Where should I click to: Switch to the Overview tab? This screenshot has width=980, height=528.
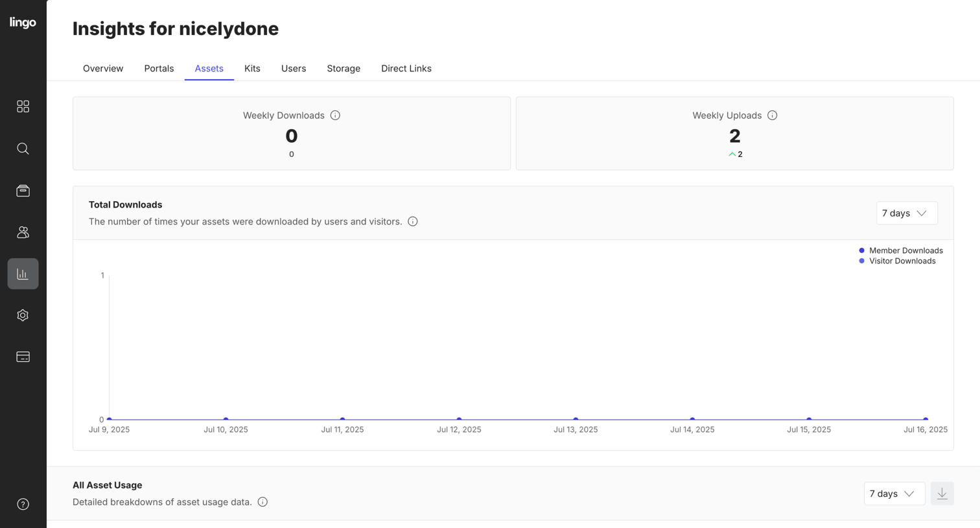(x=103, y=69)
